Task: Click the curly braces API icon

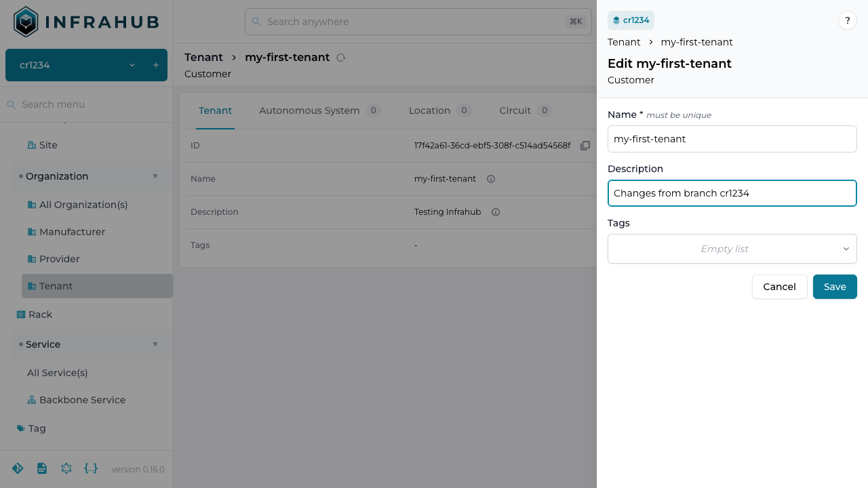Action: (91, 468)
